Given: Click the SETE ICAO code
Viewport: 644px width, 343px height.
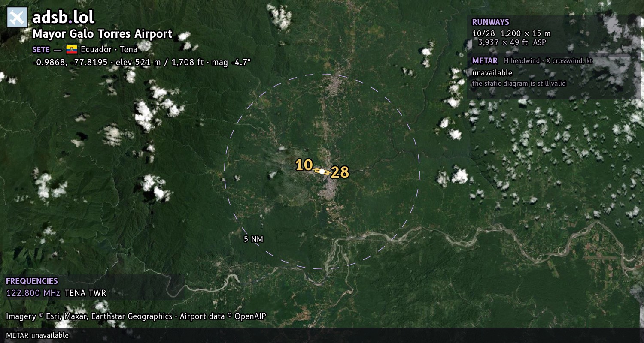Looking at the screenshot, I should click(x=41, y=49).
